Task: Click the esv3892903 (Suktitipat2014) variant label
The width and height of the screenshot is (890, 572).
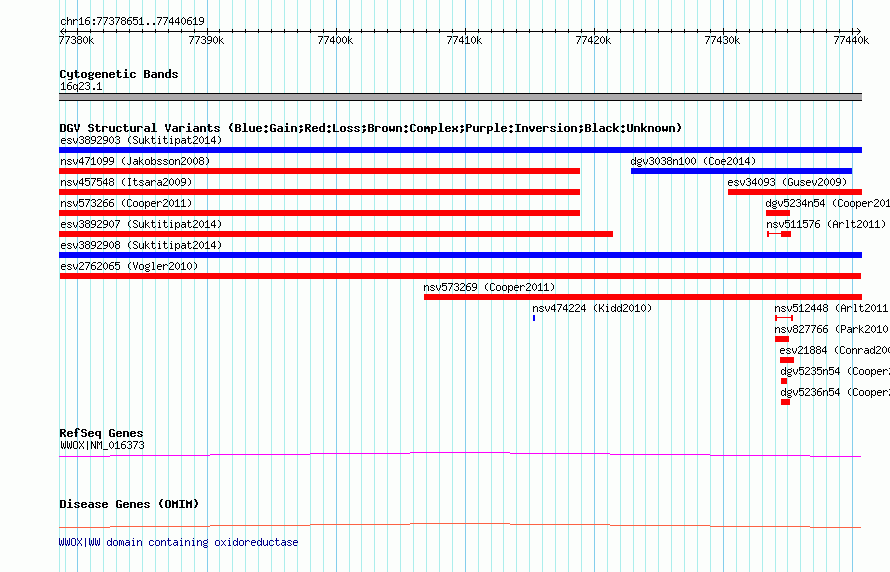Action: (x=141, y=140)
